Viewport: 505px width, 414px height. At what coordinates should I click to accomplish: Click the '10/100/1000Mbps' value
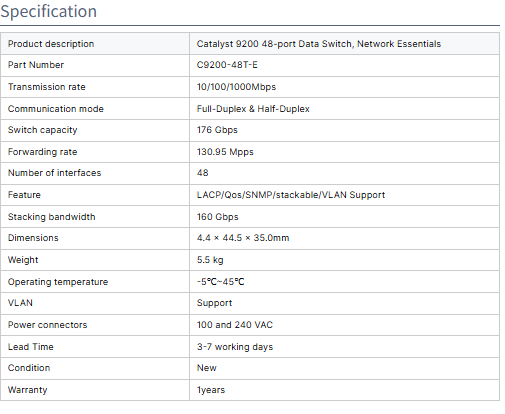tap(236, 87)
